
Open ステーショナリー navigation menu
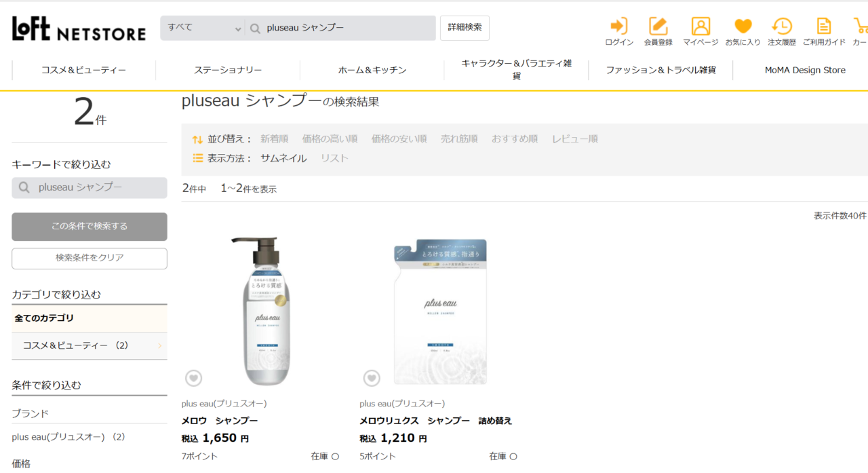pos(228,70)
